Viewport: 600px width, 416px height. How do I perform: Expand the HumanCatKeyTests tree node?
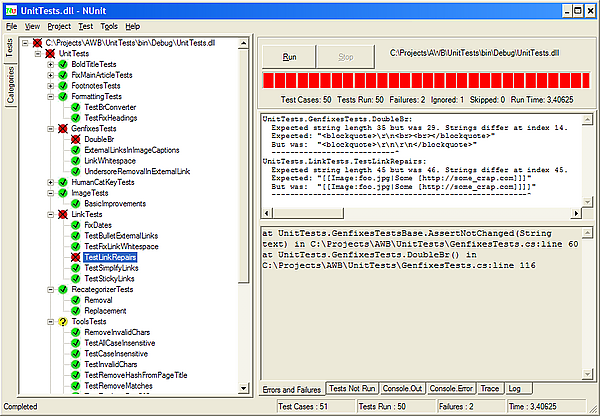(x=50, y=182)
